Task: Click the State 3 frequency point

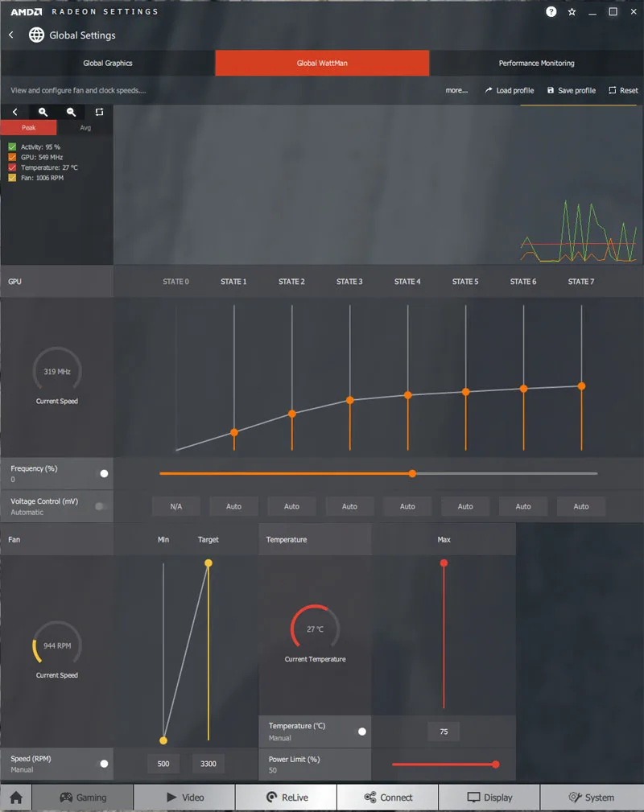Action: click(x=349, y=400)
